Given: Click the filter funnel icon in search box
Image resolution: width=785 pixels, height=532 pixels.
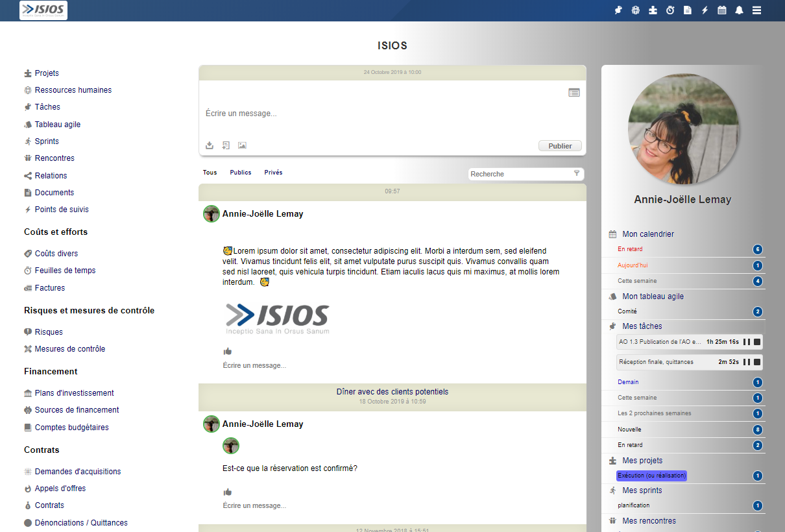Looking at the screenshot, I should pos(577,173).
